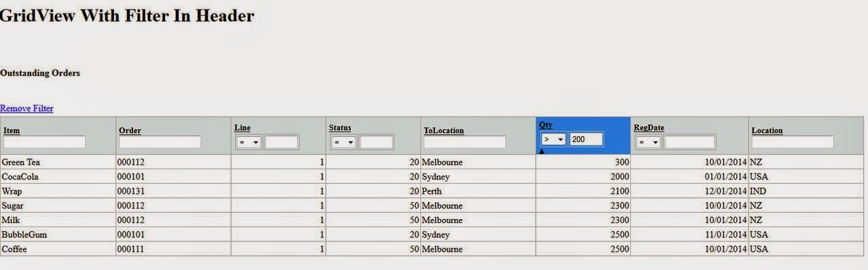Sort by the Item column header
The height and width of the screenshot is (270, 868).
pos(12,130)
